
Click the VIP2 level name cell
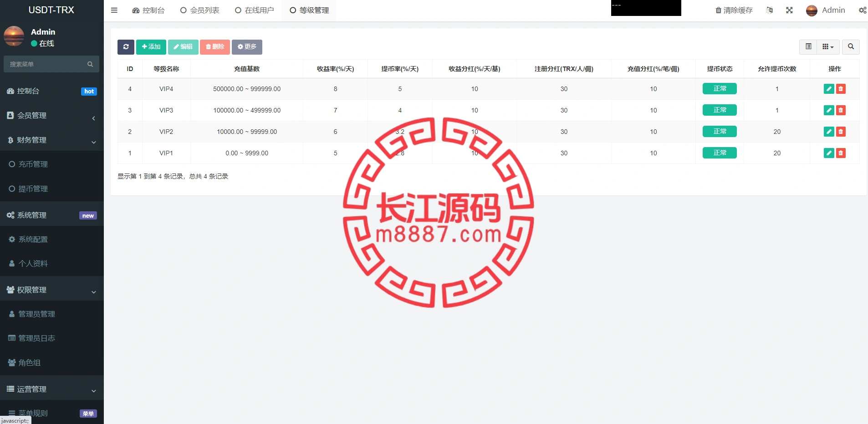click(x=166, y=132)
